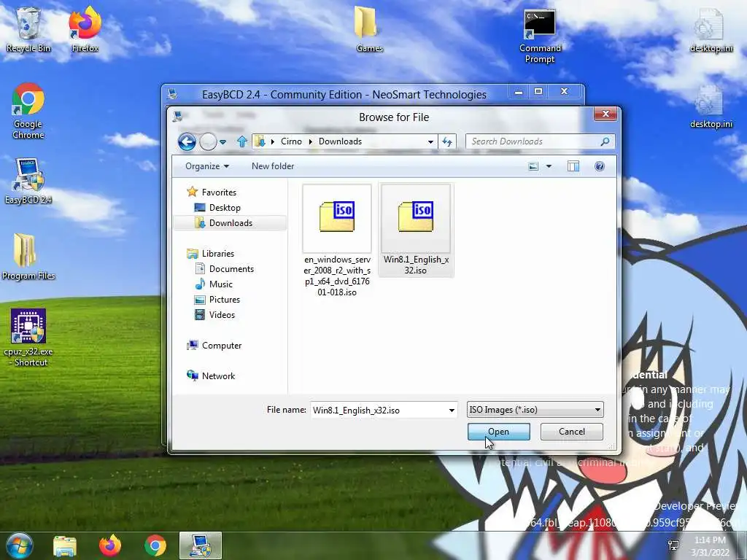
Task: Click the taskbar clock and date
Action: click(x=710, y=546)
